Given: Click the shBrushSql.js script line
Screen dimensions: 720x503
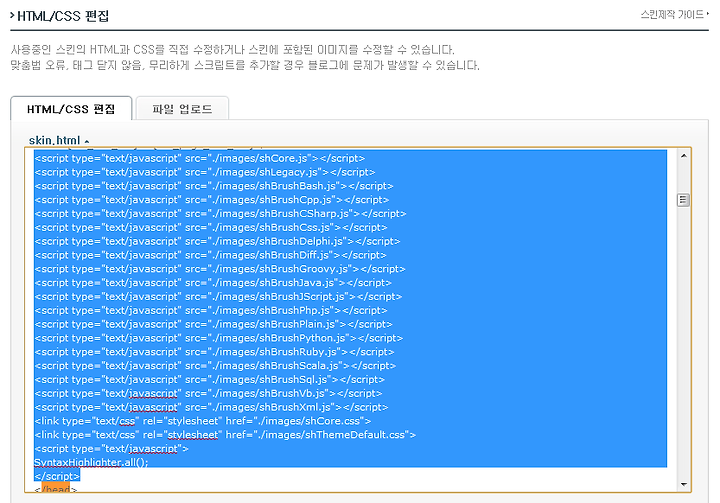Looking at the screenshot, I should click(209, 379).
